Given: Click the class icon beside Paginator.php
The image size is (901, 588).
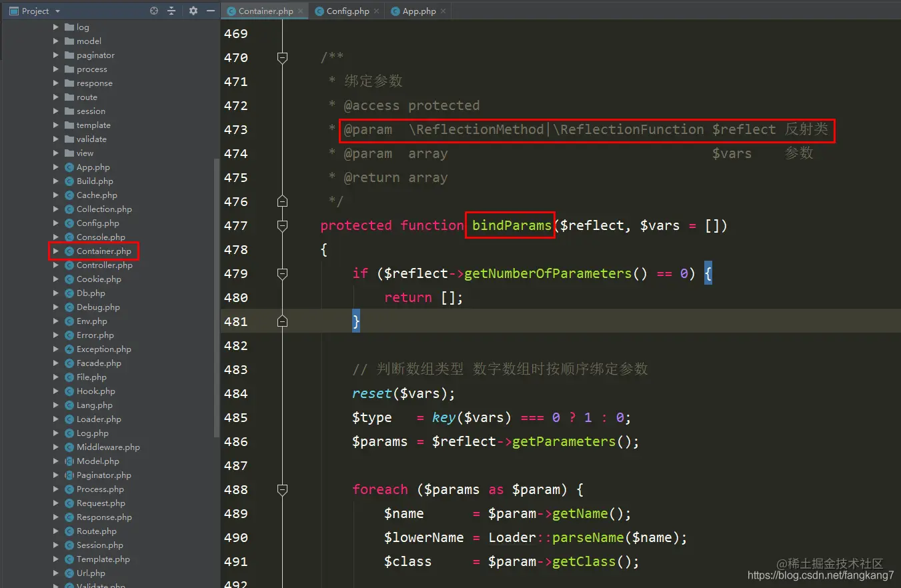Looking at the screenshot, I should (x=69, y=475).
